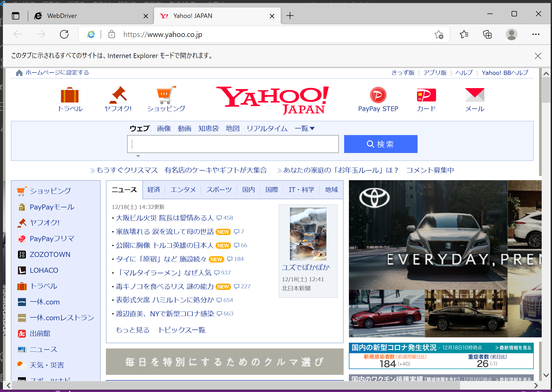Image resolution: width=552 pixels, height=392 pixels.
Task: Click the PayPayモール sidebar icon
Action: tap(22, 207)
